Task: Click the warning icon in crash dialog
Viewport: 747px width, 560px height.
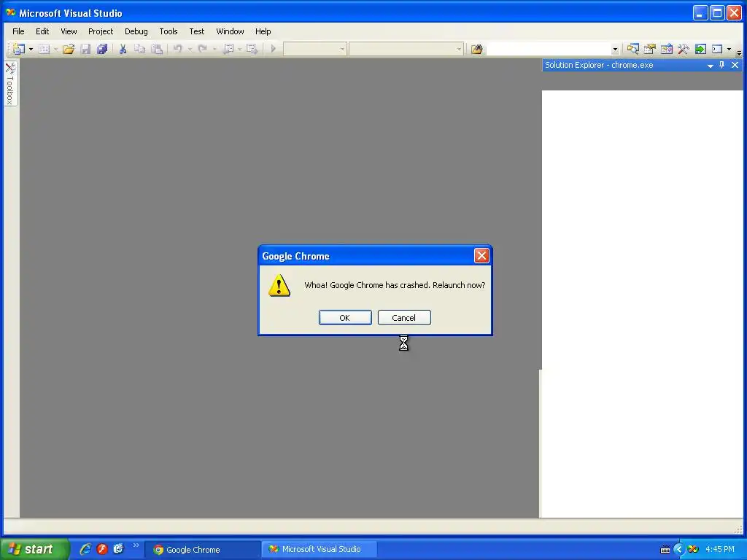Action: [x=279, y=285]
